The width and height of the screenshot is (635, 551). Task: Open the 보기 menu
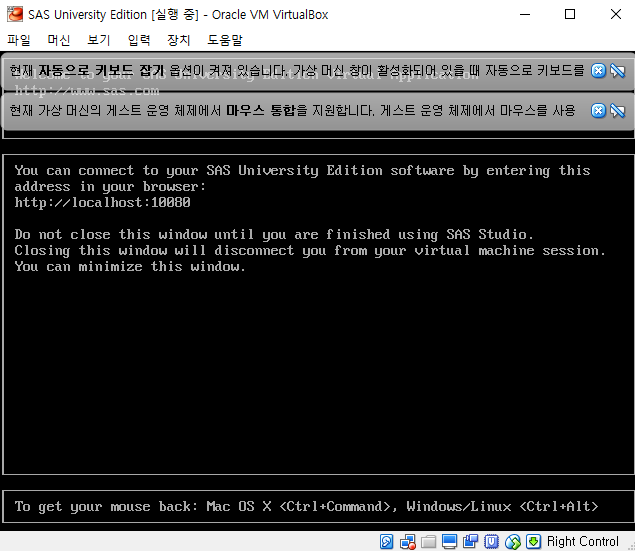tap(99, 40)
